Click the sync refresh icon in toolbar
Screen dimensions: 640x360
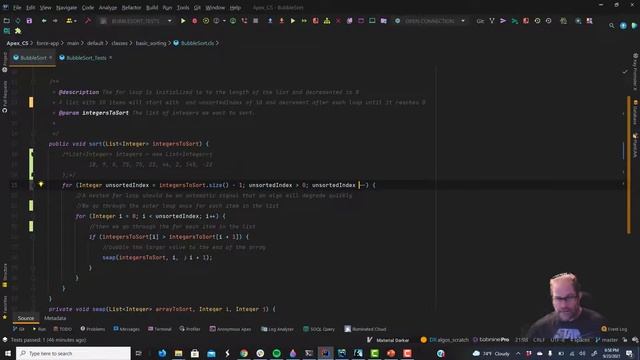tap(18, 21)
